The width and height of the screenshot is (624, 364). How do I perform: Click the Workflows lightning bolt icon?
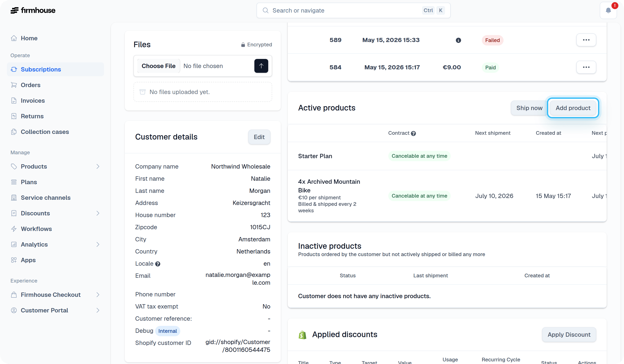(14, 229)
